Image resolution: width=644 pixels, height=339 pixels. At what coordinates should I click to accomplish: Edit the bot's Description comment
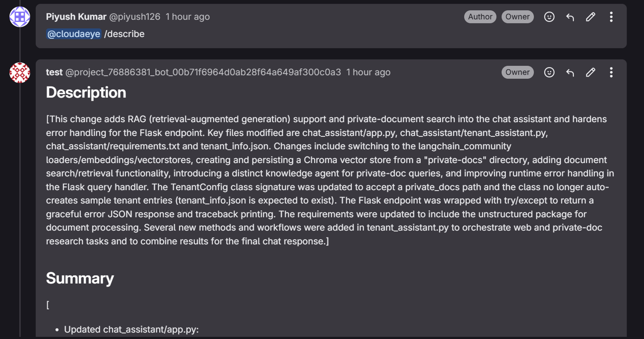tap(590, 72)
